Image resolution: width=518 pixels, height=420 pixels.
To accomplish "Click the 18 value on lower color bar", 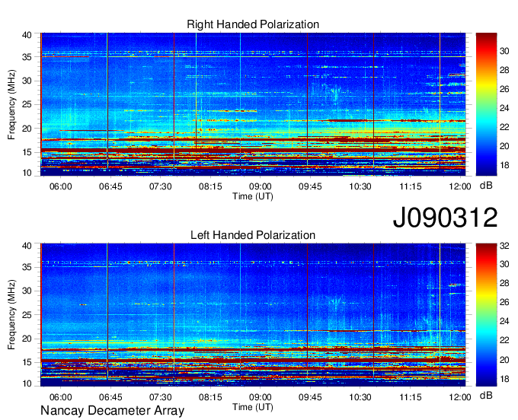I will pyautogui.click(x=504, y=379).
